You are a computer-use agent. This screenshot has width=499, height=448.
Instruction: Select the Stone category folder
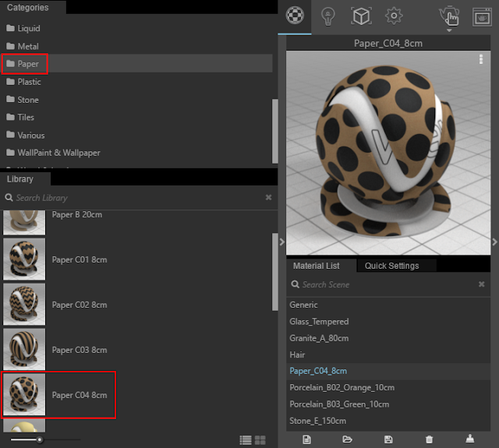[136, 100]
